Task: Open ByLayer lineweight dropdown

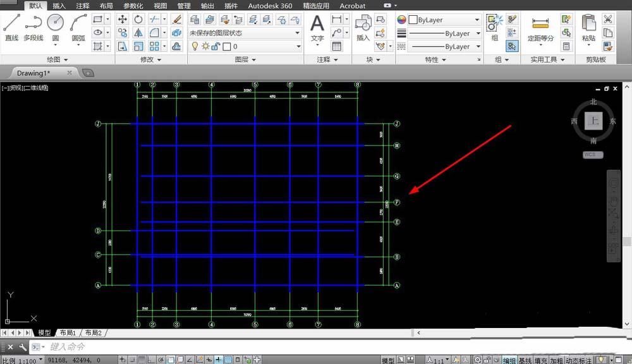Action: 444,33
